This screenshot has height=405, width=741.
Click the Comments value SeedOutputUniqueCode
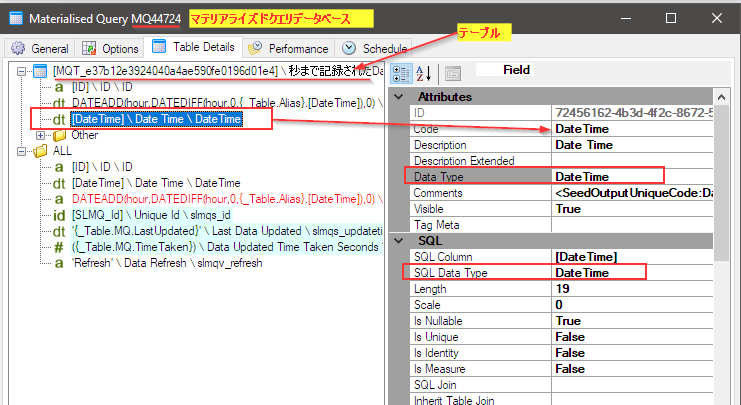coord(632,193)
